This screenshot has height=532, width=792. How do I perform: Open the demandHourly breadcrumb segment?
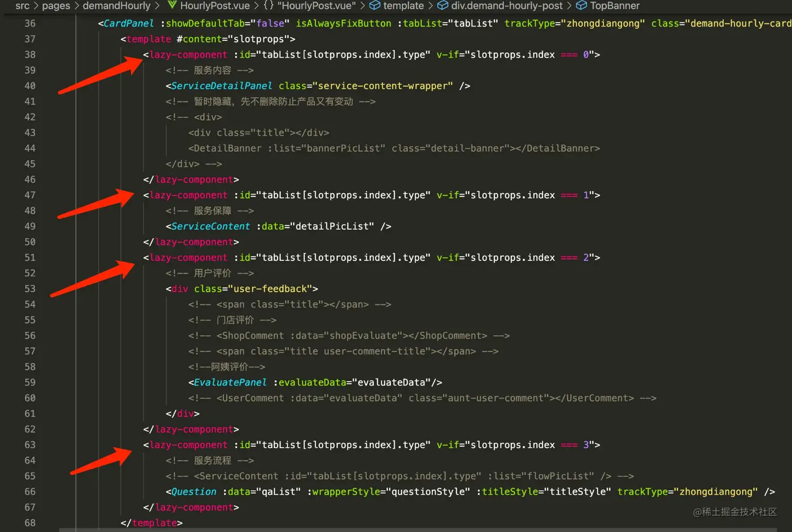(x=116, y=6)
